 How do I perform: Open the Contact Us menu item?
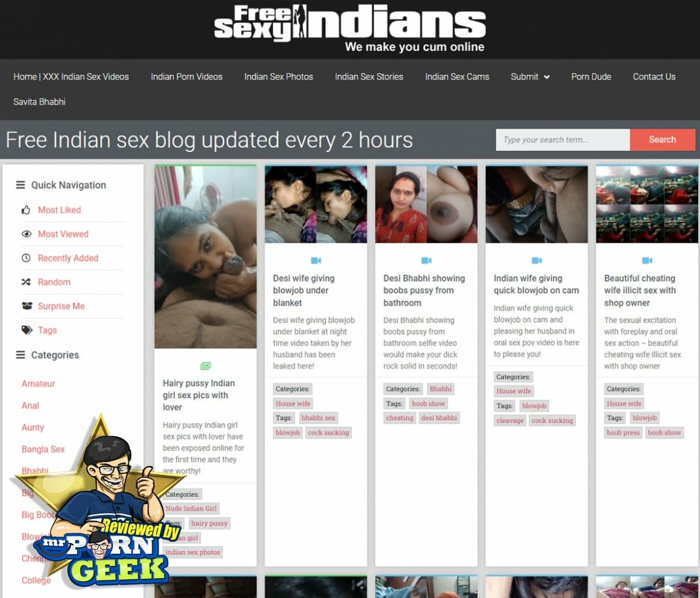pyautogui.click(x=654, y=77)
